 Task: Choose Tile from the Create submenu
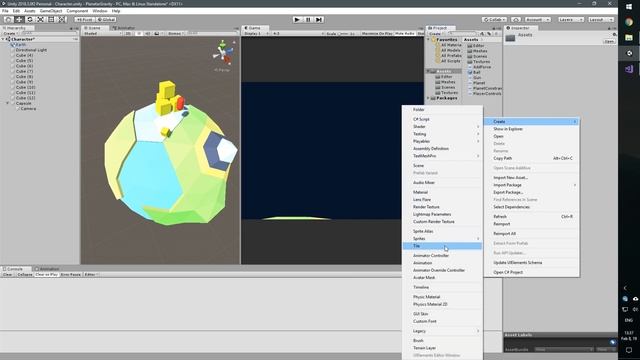coord(442,246)
